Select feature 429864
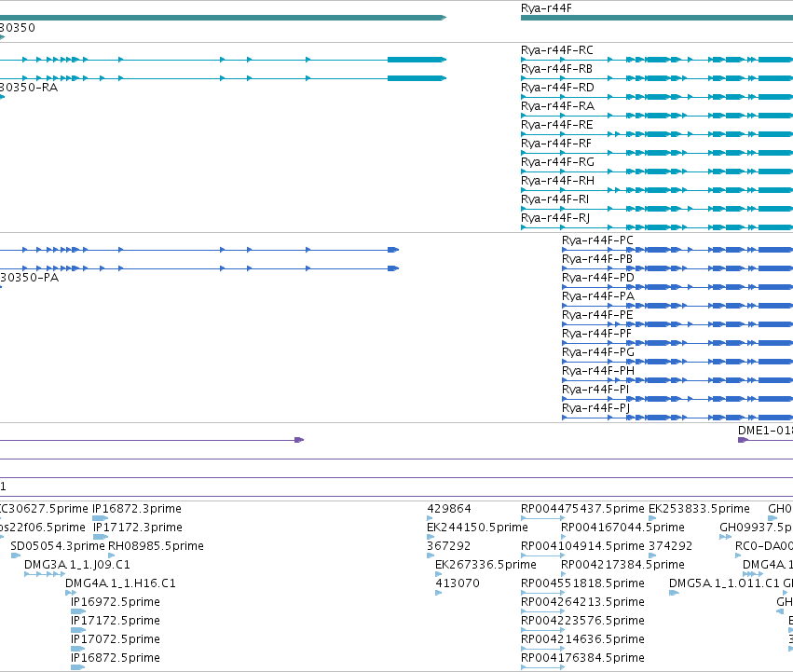The width and height of the screenshot is (793, 672). [449, 509]
